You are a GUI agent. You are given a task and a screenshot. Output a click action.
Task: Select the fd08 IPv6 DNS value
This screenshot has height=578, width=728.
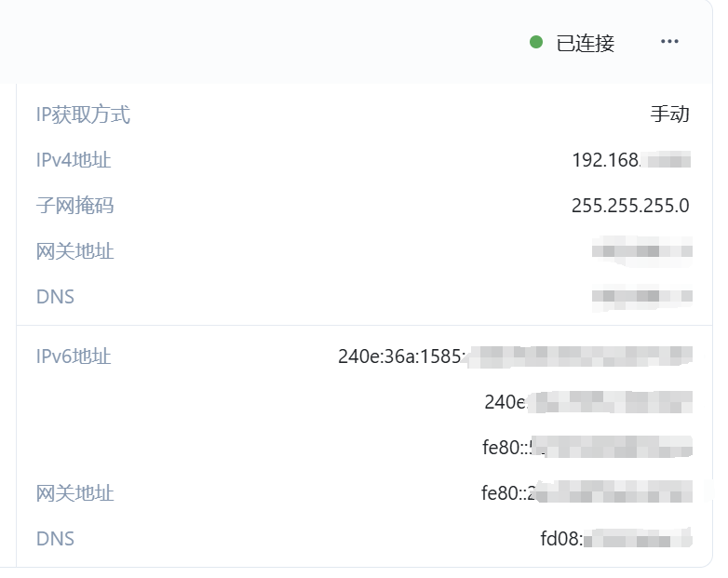[614, 539]
